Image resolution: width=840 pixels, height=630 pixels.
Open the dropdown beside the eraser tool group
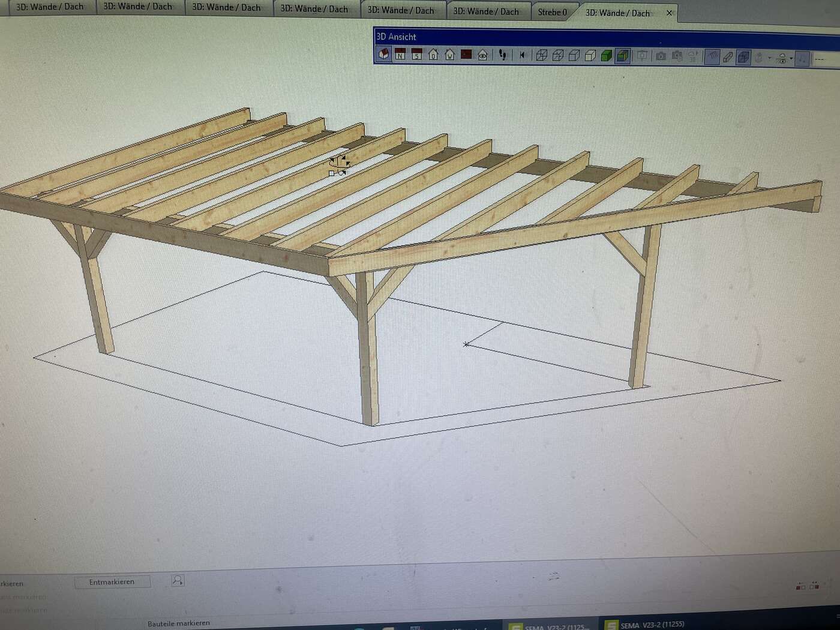[x=769, y=57]
